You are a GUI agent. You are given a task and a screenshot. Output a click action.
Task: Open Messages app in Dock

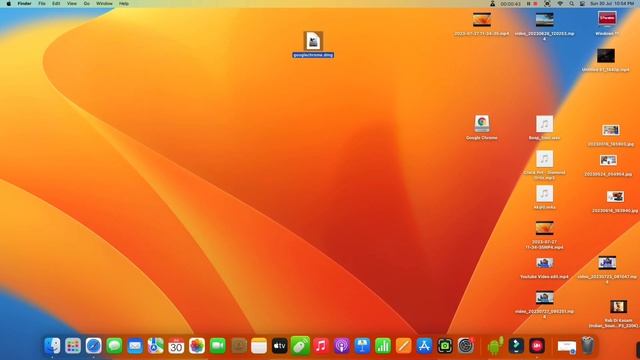[x=114, y=346]
